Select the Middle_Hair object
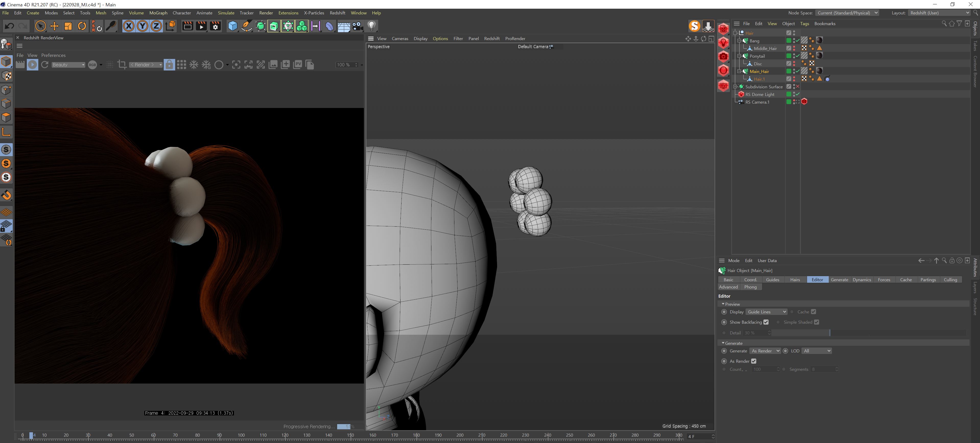Screen dimensions: 980x443 coord(765,48)
